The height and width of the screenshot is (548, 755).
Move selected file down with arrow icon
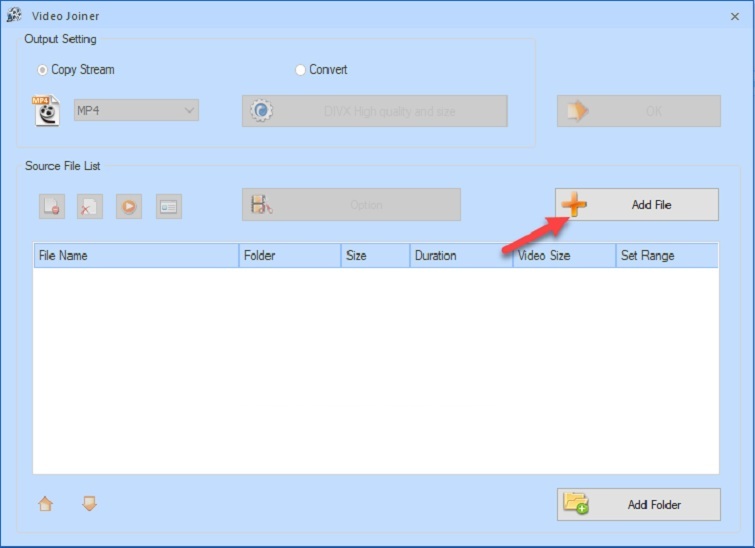[89, 504]
